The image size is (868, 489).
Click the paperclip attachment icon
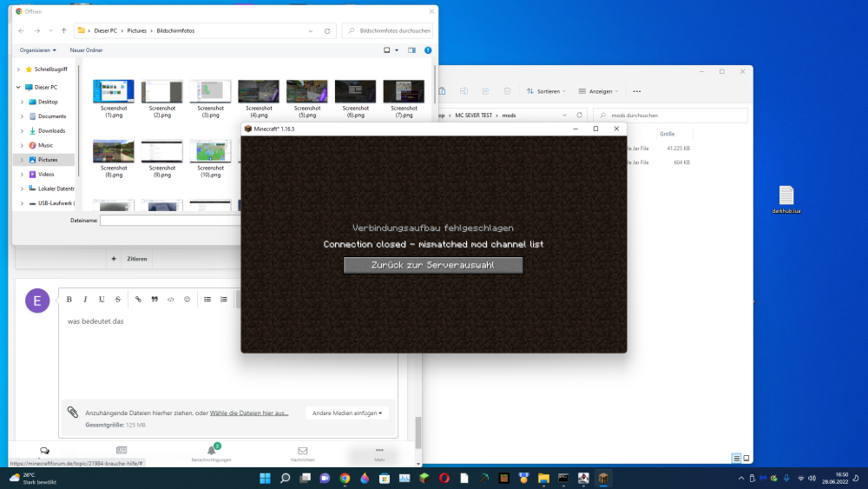(x=73, y=412)
